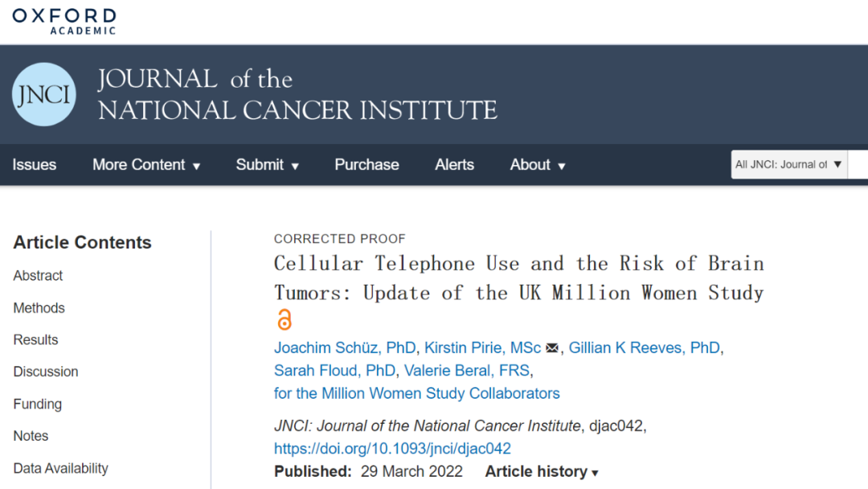The height and width of the screenshot is (489, 868).
Task: Open the Alerts menu item
Action: pos(454,165)
